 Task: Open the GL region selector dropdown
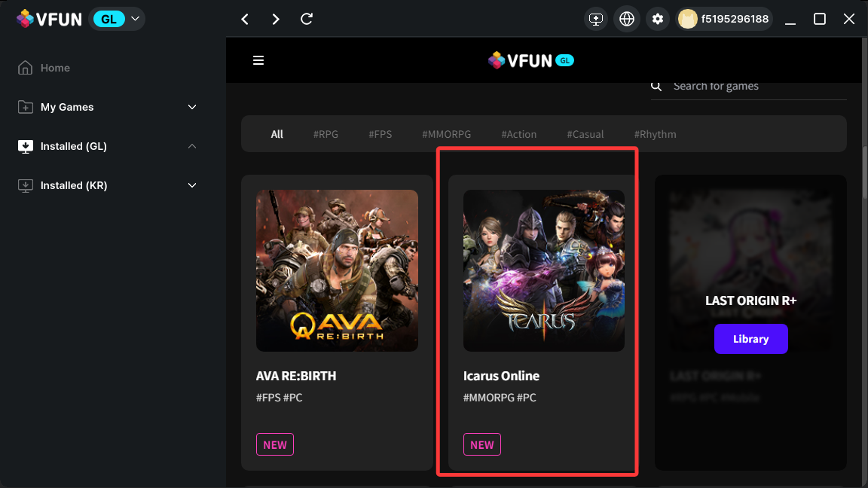click(x=117, y=19)
